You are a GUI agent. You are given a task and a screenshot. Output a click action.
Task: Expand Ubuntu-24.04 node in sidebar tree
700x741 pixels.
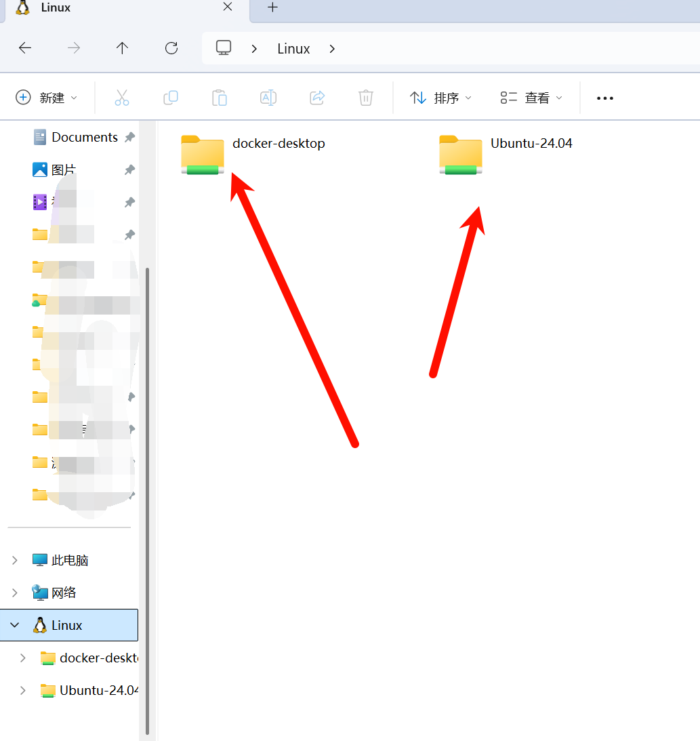click(x=22, y=690)
